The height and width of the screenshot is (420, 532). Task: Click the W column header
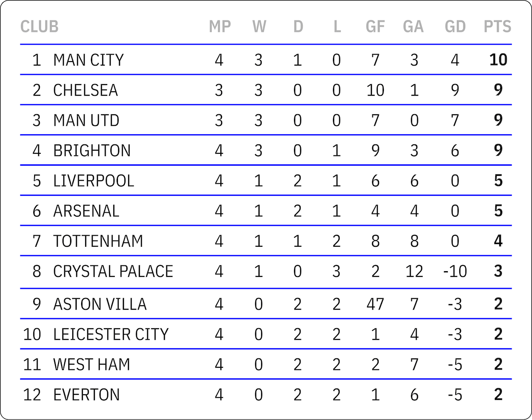click(x=259, y=27)
